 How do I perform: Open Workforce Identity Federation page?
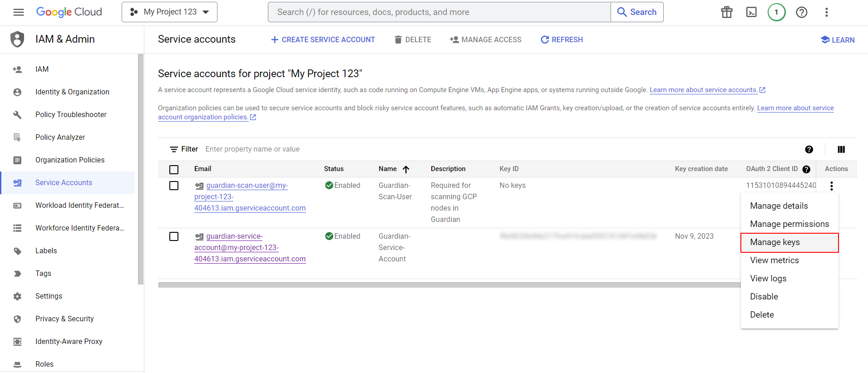(x=68, y=228)
